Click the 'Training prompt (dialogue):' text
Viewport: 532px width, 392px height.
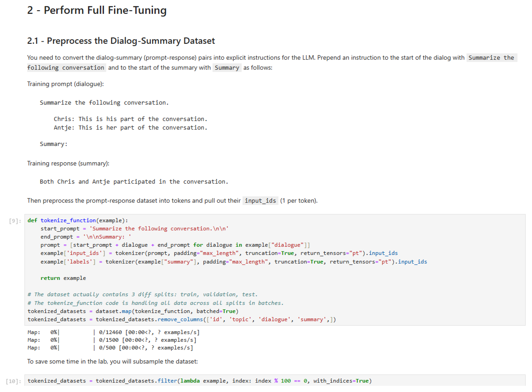pos(65,84)
